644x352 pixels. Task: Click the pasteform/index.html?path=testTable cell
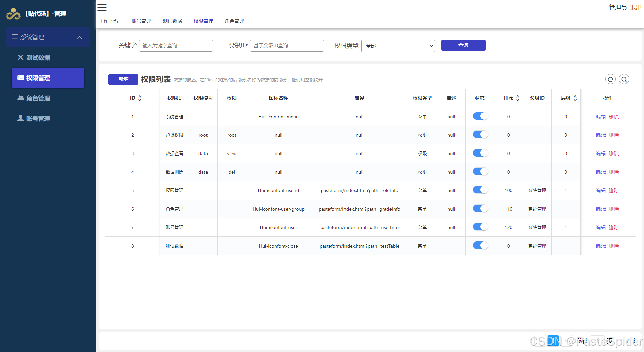click(x=359, y=246)
